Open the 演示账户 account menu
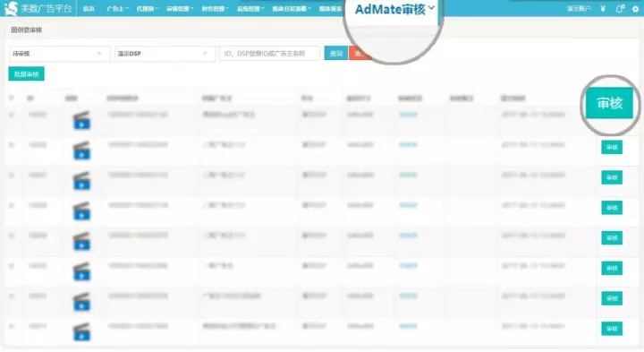Image resolution: width=644 pixels, height=352 pixels. coord(579,9)
